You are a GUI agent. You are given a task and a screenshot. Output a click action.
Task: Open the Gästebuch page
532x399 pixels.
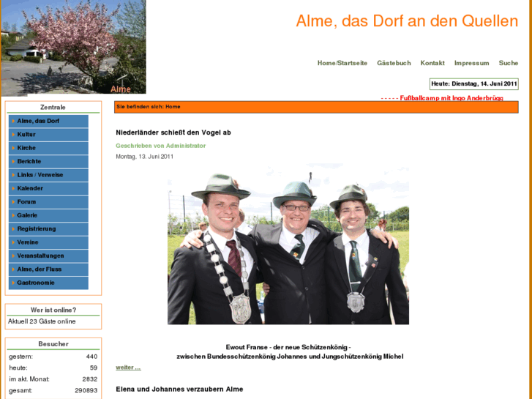point(394,63)
